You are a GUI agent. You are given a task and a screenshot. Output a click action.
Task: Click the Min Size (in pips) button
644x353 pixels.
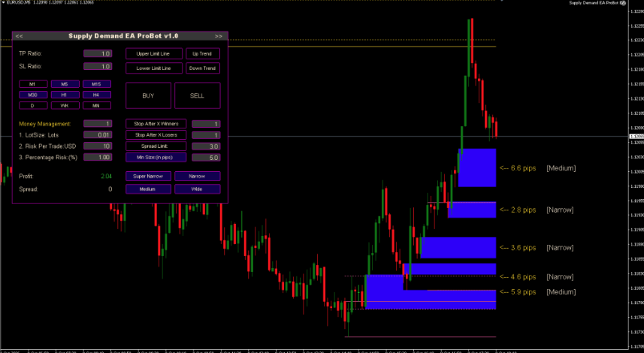tap(156, 157)
